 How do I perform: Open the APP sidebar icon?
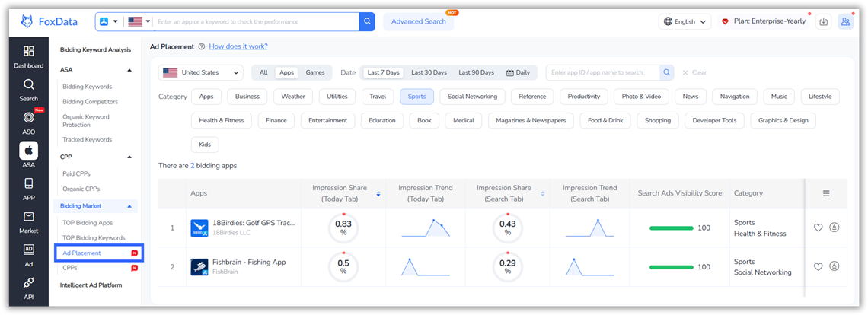(x=29, y=189)
